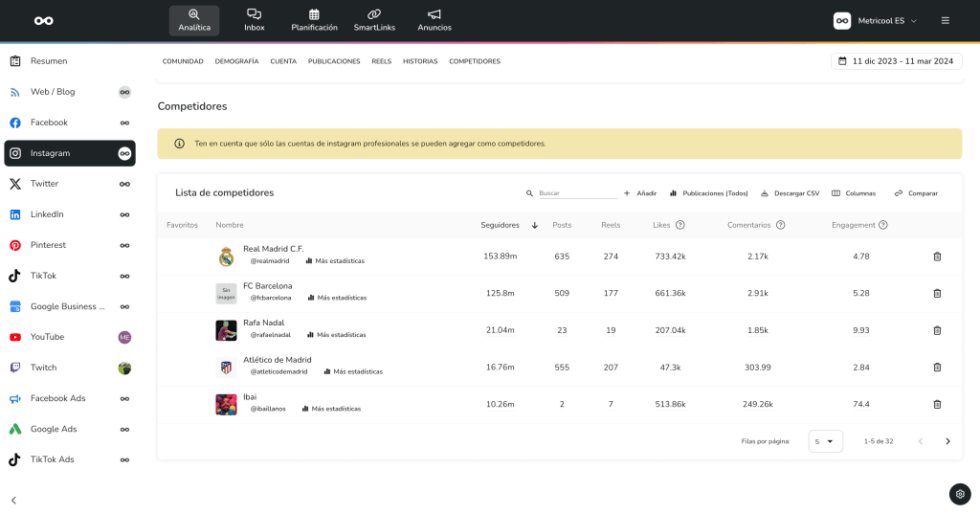The width and height of the screenshot is (980, 514).
Task: Open Planificación calendar
Action: 314,20
